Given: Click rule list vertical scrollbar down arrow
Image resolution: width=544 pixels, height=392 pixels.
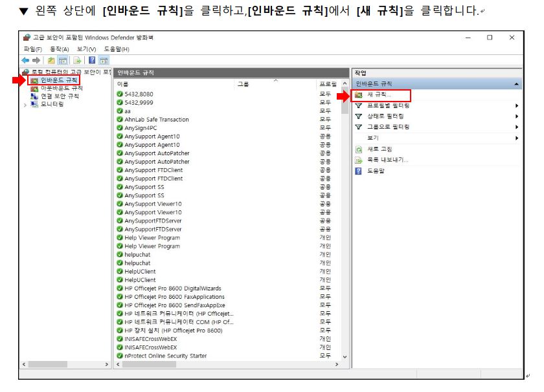Looking at the screenshot, I should pos(345,356).
